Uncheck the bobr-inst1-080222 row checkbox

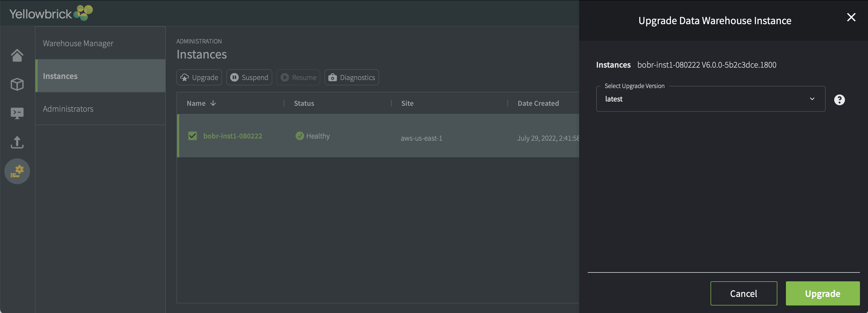pyautogui.click(x=192, y=136)
